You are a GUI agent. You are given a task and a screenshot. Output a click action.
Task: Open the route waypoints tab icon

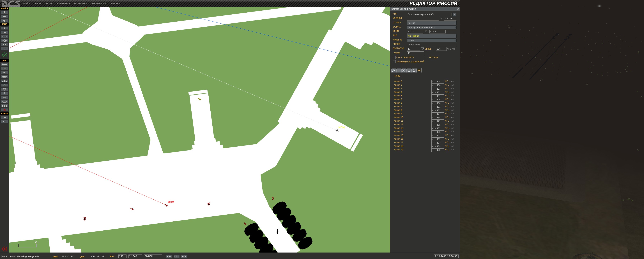[x=394, y=71]
